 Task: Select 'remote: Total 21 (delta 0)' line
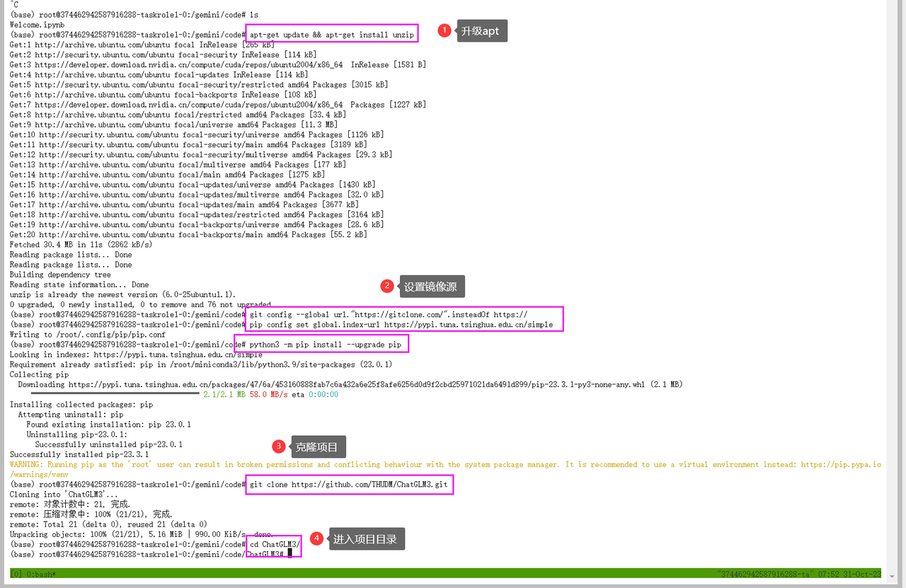click(x=108, y=524)
